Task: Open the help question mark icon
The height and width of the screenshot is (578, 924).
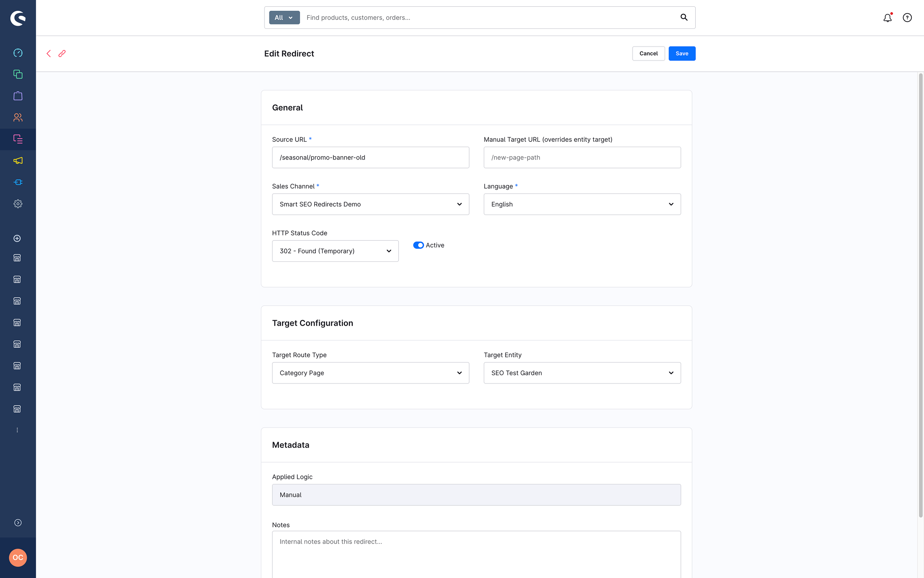Action: (x=907, y=18)
